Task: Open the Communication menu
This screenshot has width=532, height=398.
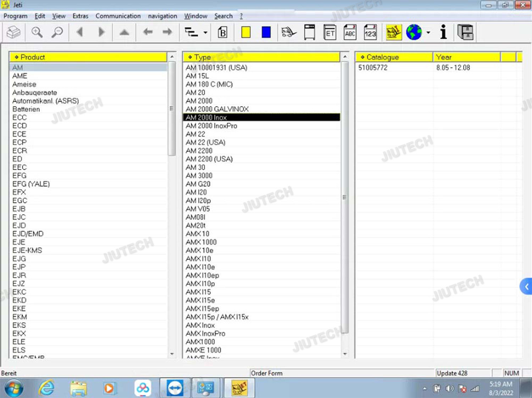Action: (x=118, y=16)
